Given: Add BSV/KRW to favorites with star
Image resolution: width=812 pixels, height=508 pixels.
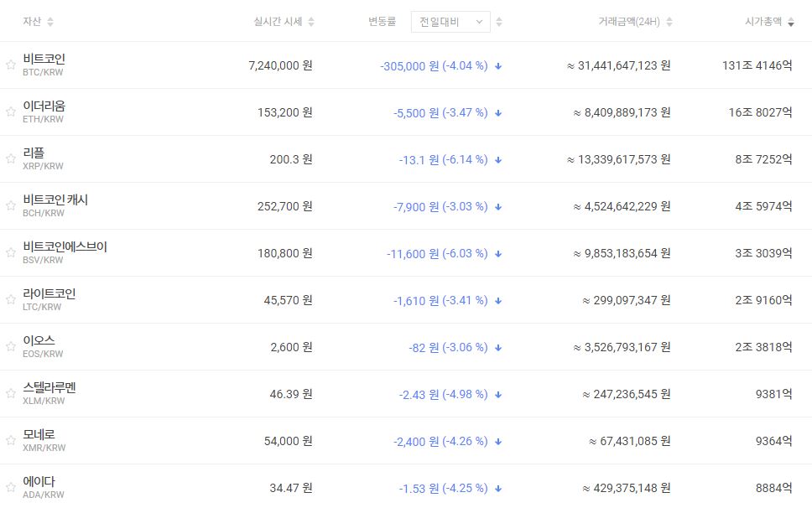Looking at the screenshot, I should (x=11, y=252).
